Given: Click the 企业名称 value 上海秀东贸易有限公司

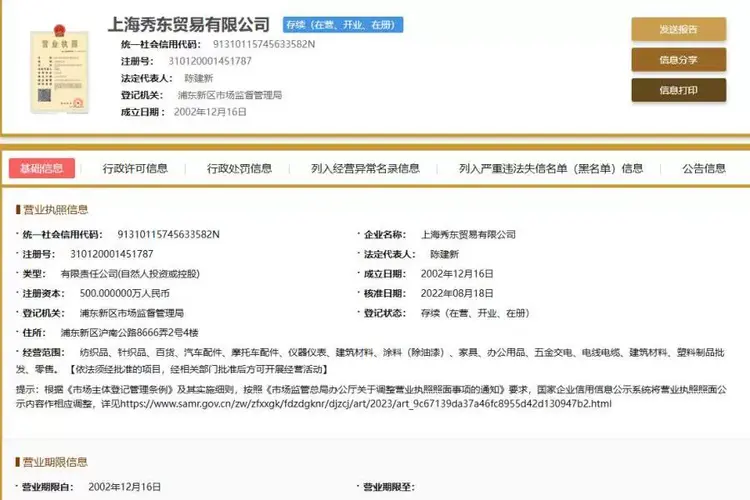Looking at the screenshot, I should 468,234.
